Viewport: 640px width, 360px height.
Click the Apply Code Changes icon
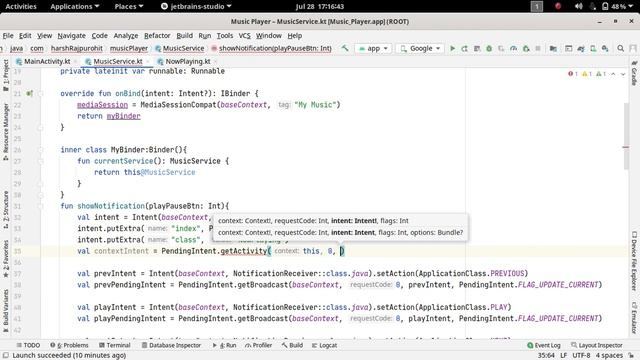click(477, 48)
